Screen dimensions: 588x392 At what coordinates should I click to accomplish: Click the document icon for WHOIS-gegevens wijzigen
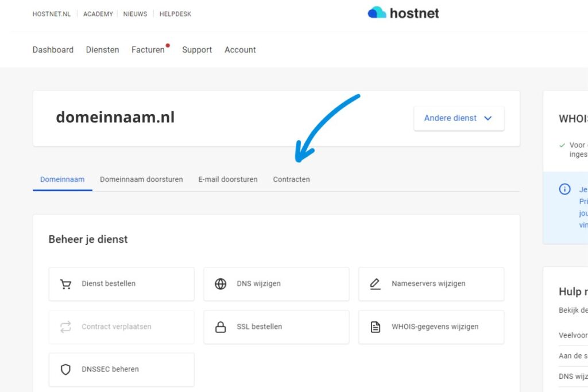click(375, 327)
